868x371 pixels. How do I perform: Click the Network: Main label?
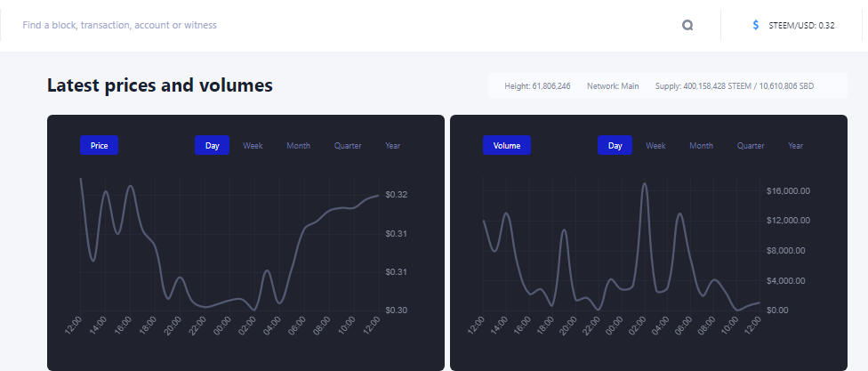(x=613, y=86)
